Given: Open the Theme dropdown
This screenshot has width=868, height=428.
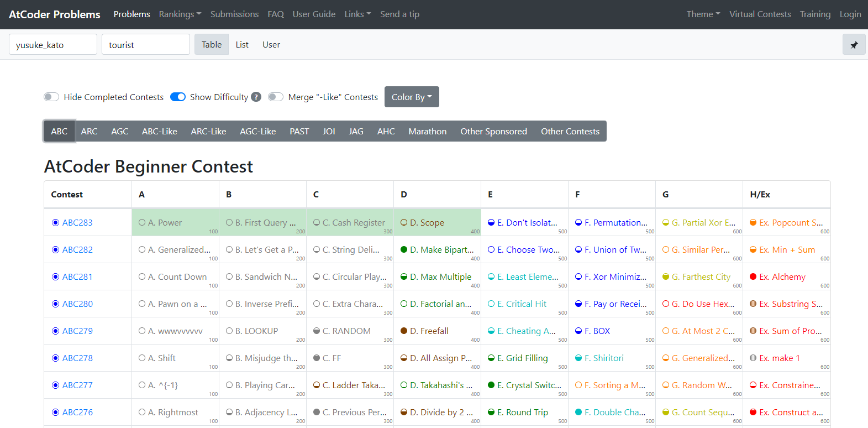Looking at the screenshot, I should click(x=703, y=14).
